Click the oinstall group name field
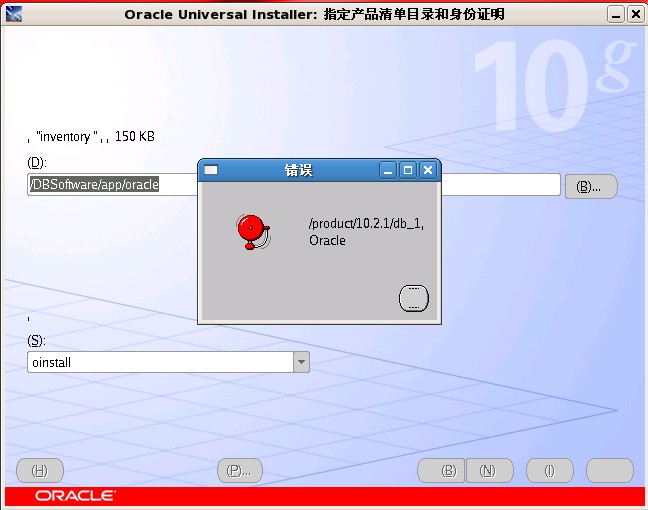Image resolution: width=648 pixels, height=510 pixels. (x=160, y=362)
